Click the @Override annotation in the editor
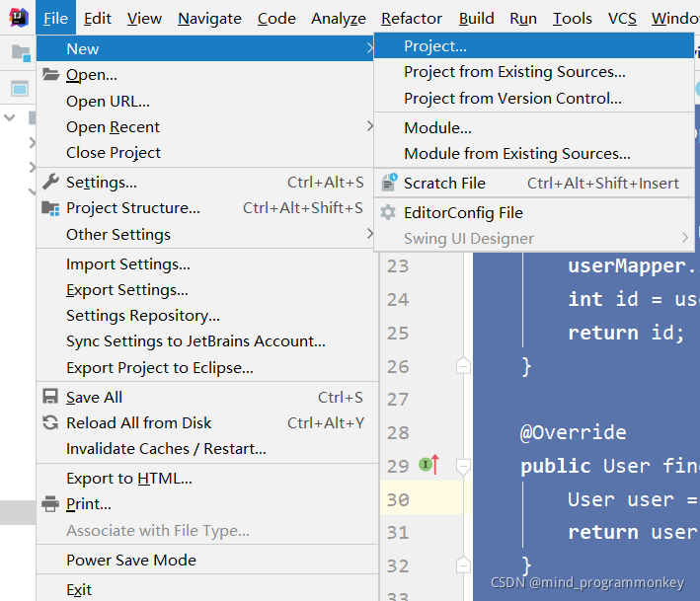The width and height of the screenshot is (700, 601). 574,432
